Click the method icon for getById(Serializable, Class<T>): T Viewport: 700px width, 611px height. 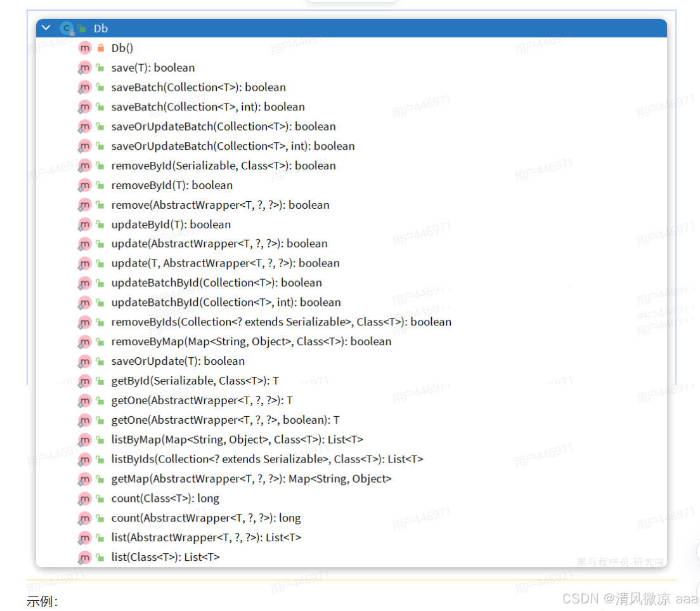coord(84,381)
